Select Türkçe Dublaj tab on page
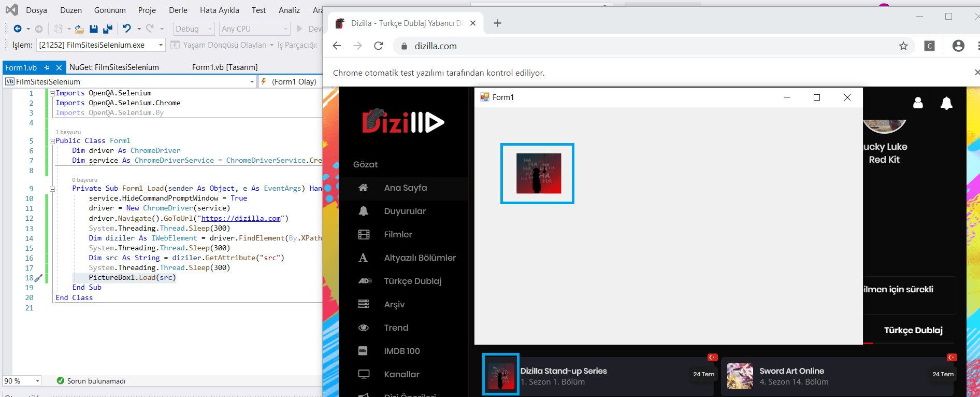The width and height of the screenshot is (980, 397). coord(913,331)
